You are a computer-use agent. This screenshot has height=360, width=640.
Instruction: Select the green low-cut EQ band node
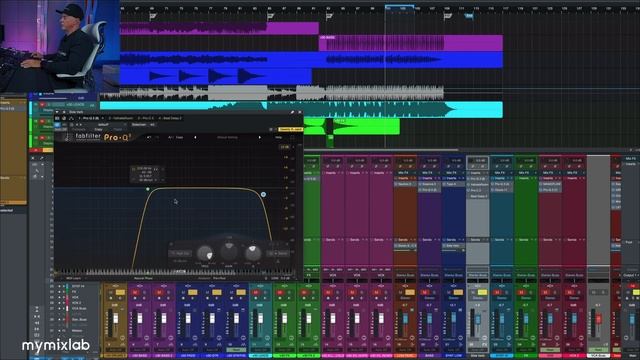[148, 189]
